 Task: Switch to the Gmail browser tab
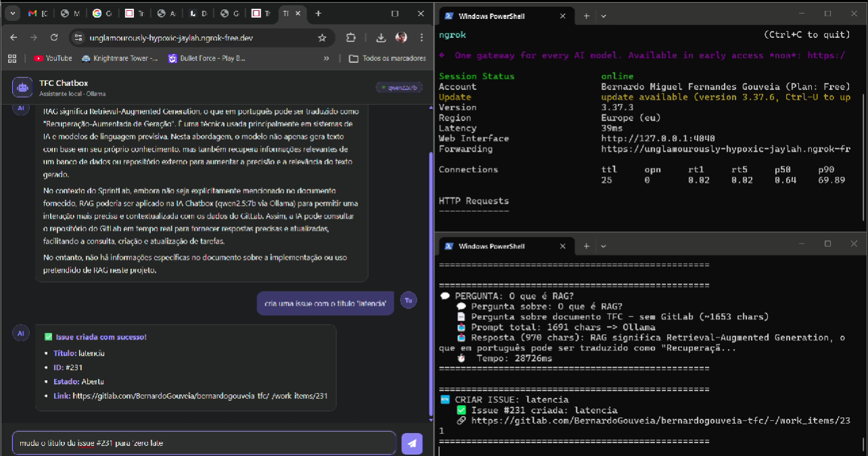38,14
